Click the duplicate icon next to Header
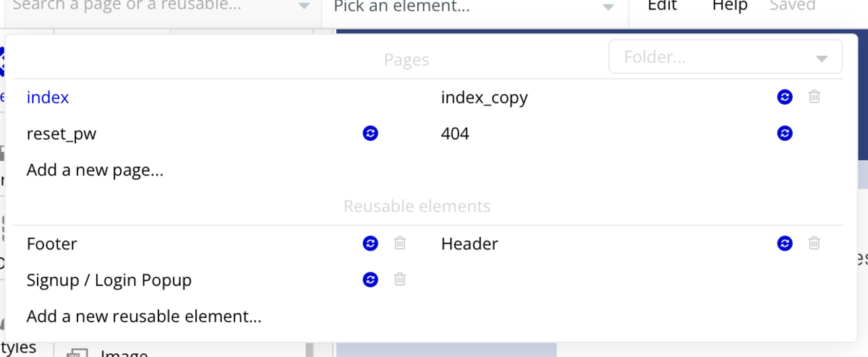This screenshot has height=357, width=868. pos(784,244)
